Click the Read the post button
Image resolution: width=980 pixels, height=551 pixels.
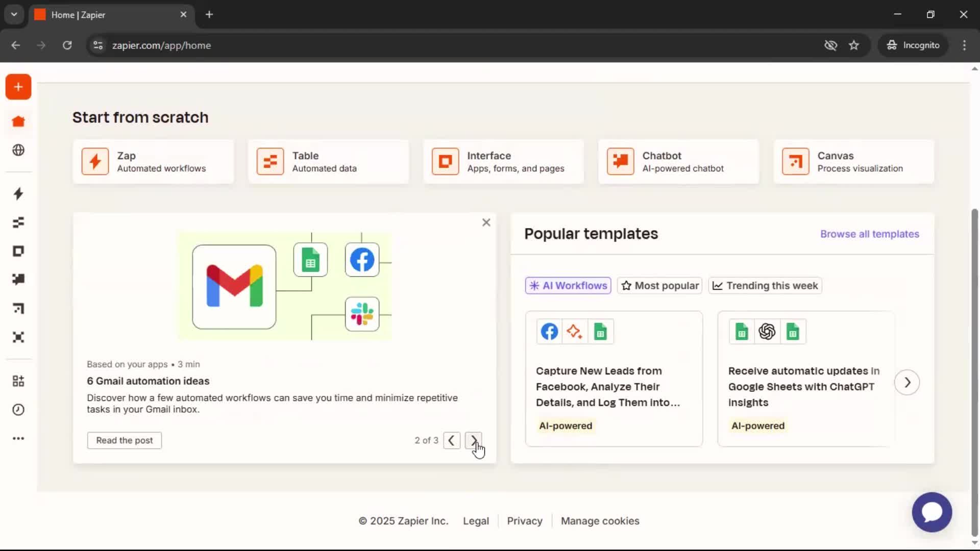(x=125, y=440)
